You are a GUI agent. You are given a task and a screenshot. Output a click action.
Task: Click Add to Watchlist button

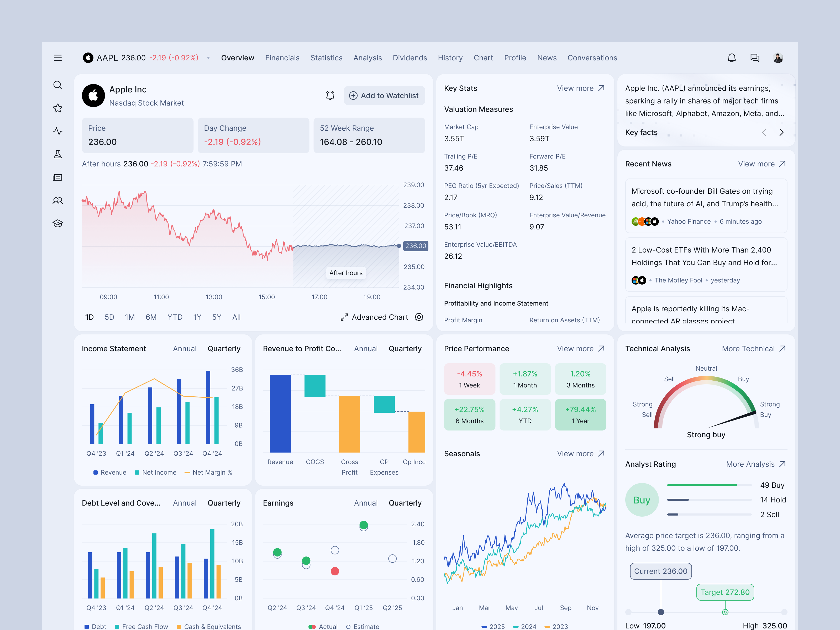point(384,96)
